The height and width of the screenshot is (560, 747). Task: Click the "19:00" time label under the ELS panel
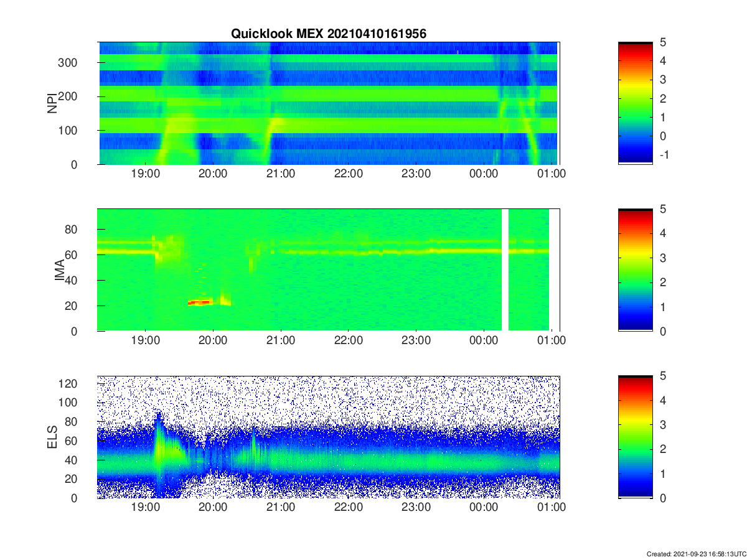tap(145, 509)
